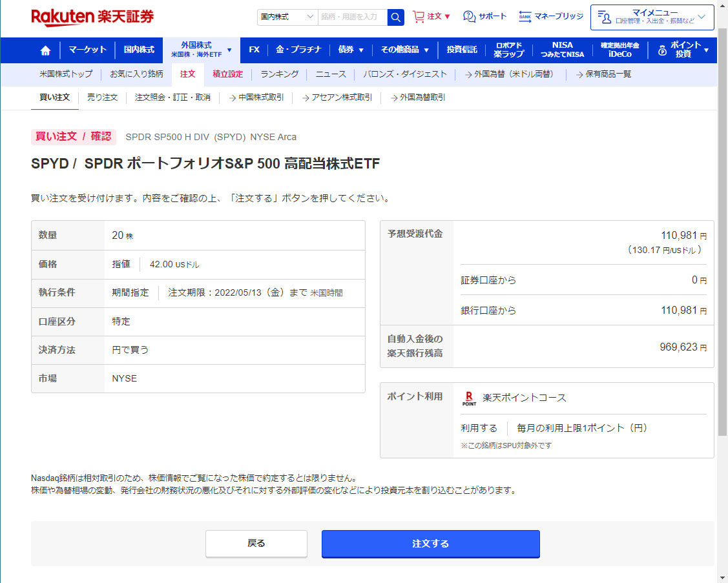
Task: Open マネーブリッジ bank icon link
Action: [525, 16]
